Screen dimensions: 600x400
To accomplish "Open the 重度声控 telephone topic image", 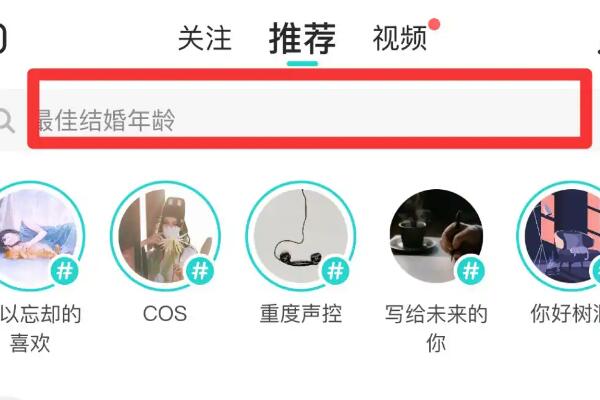I will (301, 236).
